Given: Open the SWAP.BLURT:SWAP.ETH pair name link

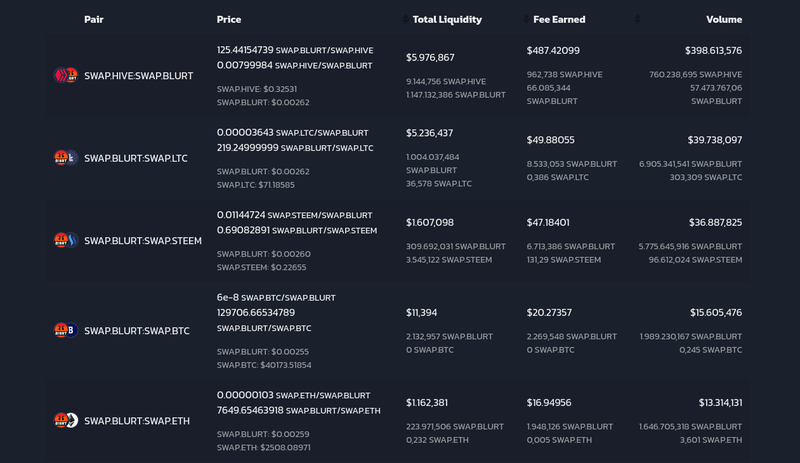Looking at the screenshot, I should pos(136,421).
